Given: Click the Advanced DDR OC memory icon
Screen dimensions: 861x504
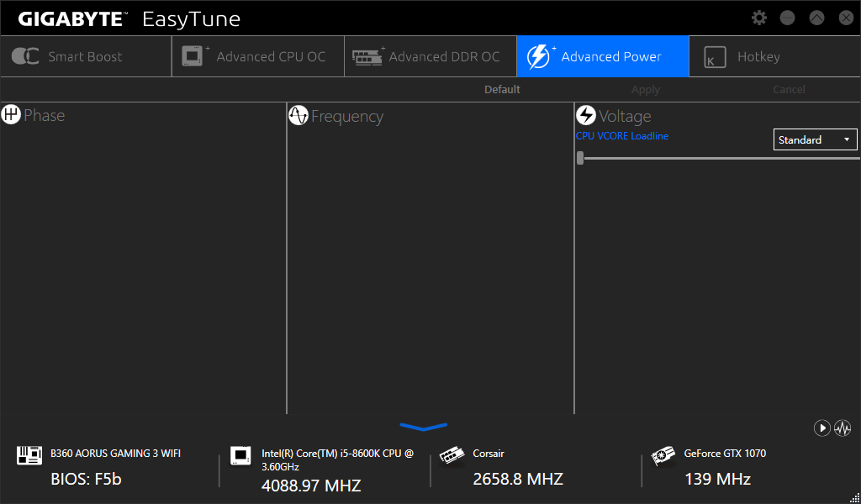Looking at the screenshot, I should coord(368,56).
